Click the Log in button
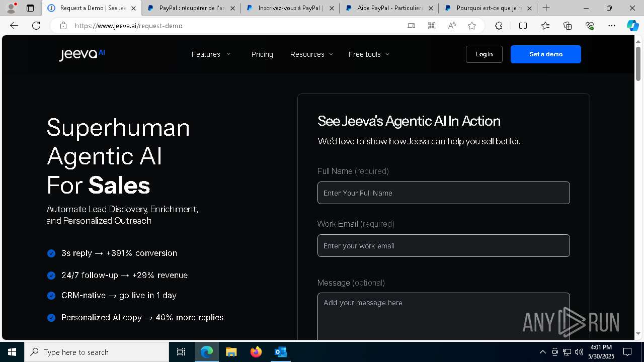Viewport: 644px width, 362px height. click(484, 54)
